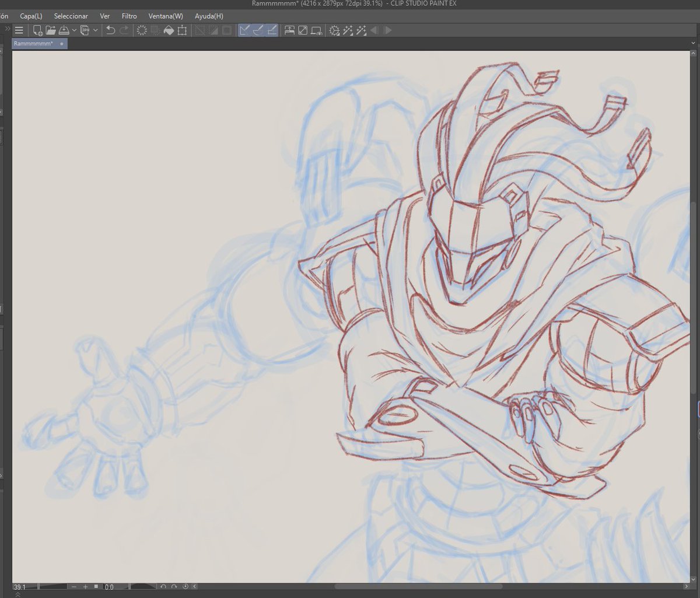Click the left-pointing triangle in the command bar

point(374,30)
